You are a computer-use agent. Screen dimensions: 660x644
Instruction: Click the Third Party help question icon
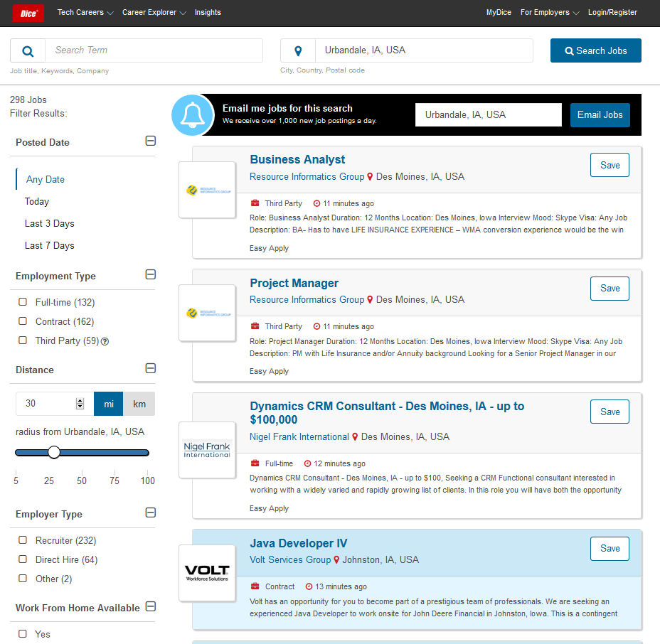(105, 342)
